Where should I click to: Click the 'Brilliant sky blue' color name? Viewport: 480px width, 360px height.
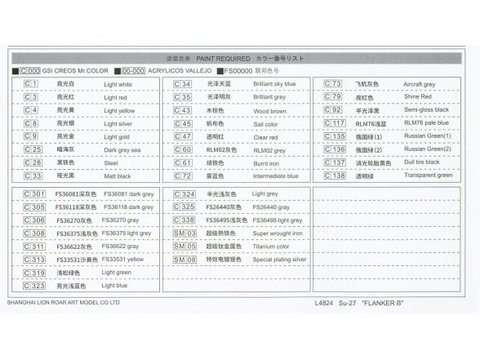point(274,84)
